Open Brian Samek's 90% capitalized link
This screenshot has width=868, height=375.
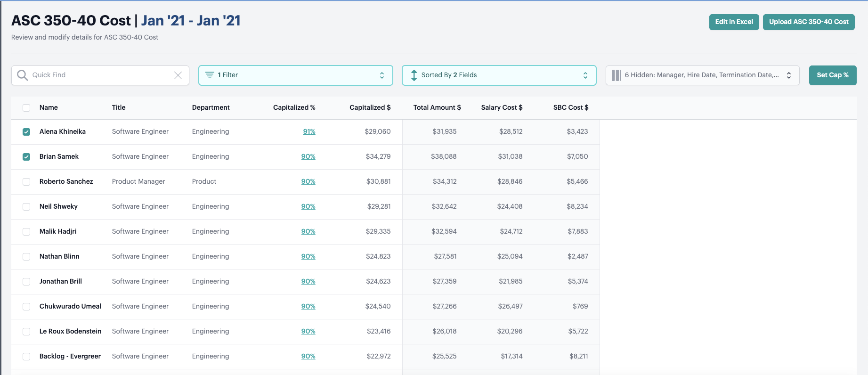[308, 156]
